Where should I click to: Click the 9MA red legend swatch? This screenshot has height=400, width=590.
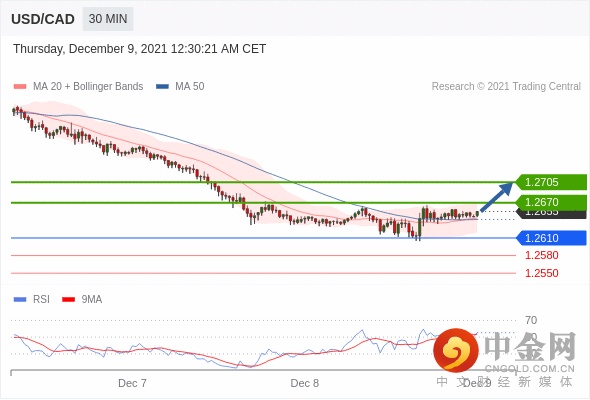pyautogui.click(x=68, y=300)
